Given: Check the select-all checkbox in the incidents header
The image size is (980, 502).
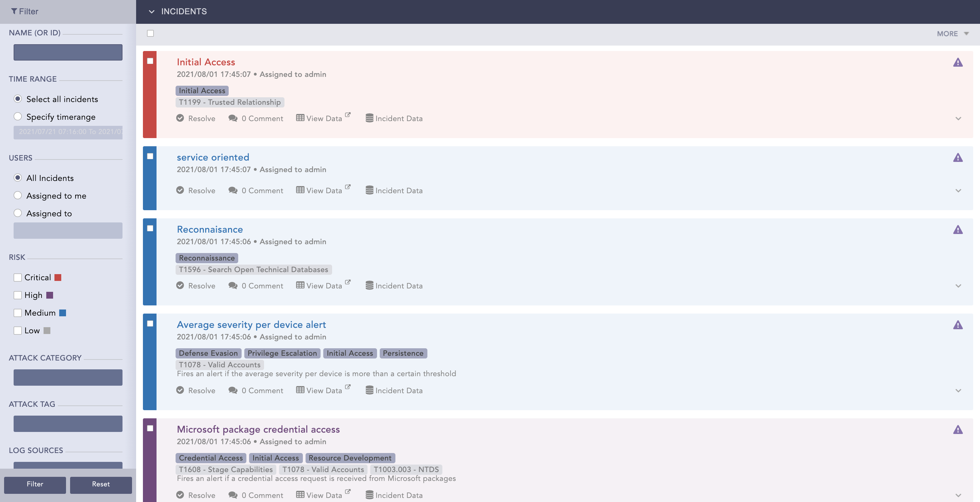Looking at the screenshot, I should 150,33.
